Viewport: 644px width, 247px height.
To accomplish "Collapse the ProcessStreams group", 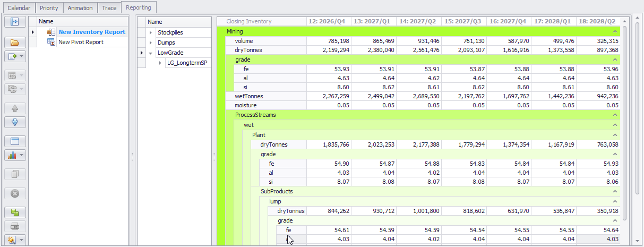I will pos(615,115).
